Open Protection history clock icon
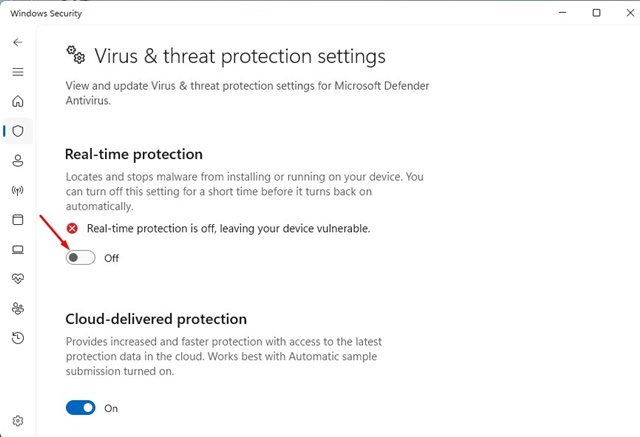The image size is (640, 437). [18, 338]
